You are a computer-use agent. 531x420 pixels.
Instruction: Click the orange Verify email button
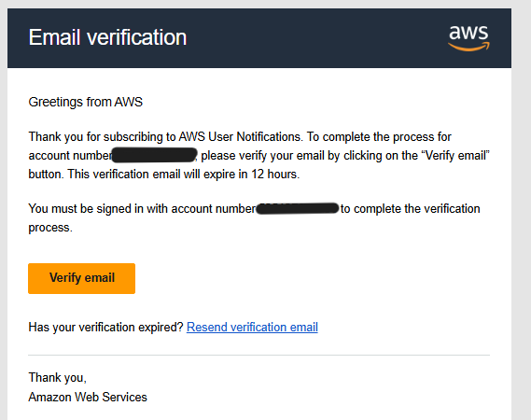coord(81,278)
